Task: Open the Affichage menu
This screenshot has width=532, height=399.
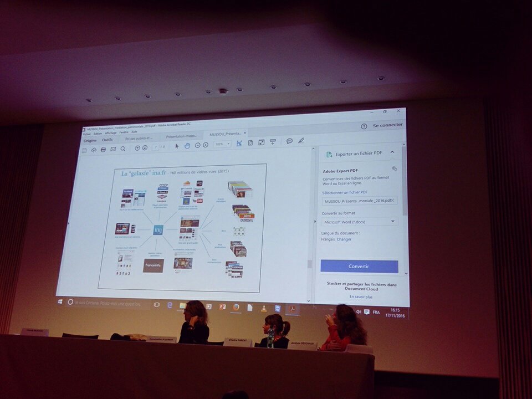Action: point(111,133)
